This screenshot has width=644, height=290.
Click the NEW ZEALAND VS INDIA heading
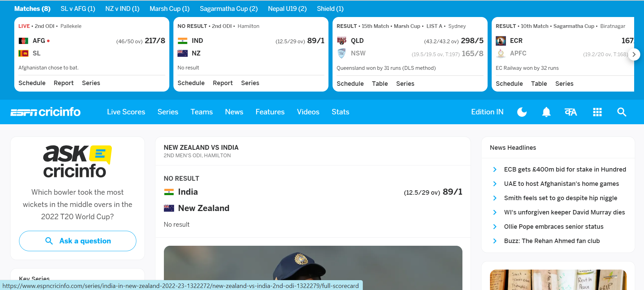201,148
